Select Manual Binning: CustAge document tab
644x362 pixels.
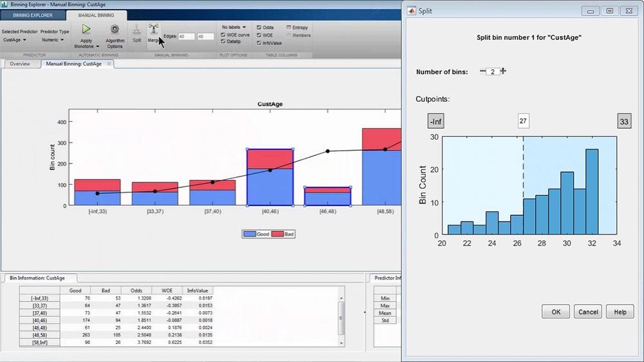(x=74, y=64)
